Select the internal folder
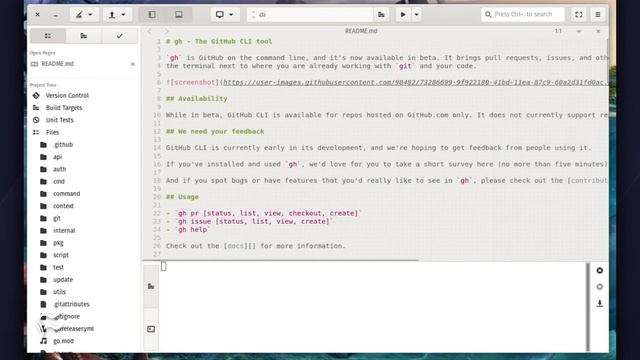 [64, 231]
